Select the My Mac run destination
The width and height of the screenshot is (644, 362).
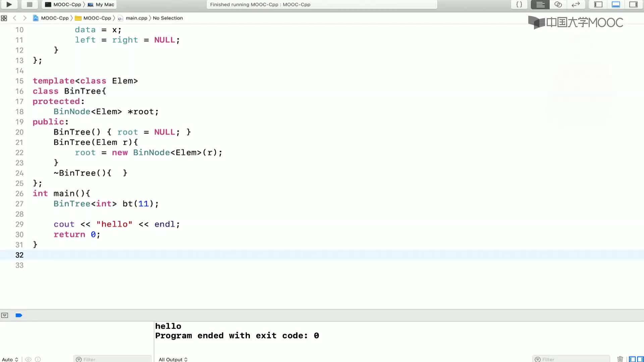pos(101,4)
